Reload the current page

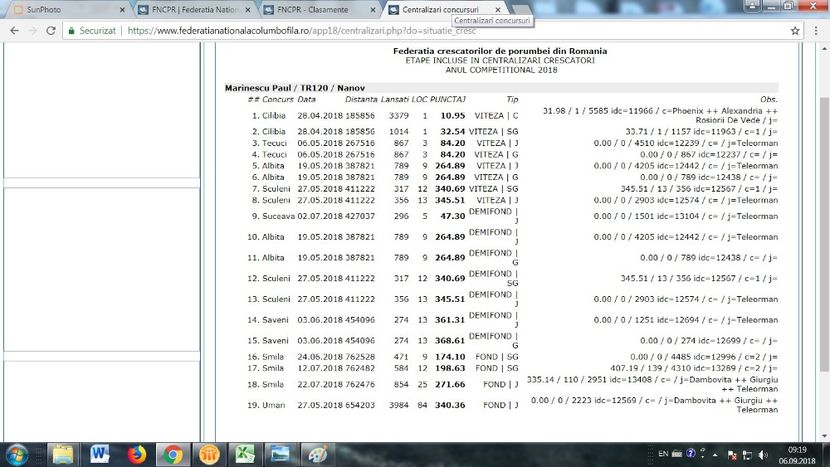(x=51, y=30)
